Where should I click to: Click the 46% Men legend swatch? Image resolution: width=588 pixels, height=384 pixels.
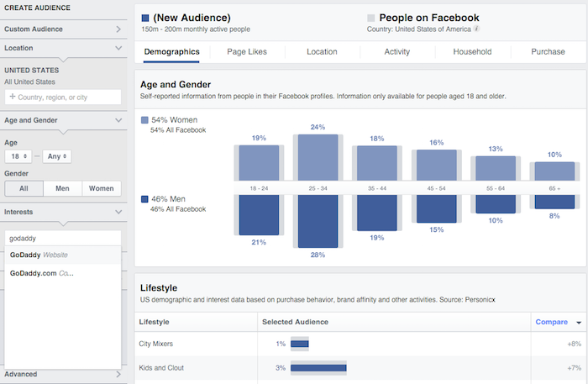pyautogui.click(x=144, y=199)
